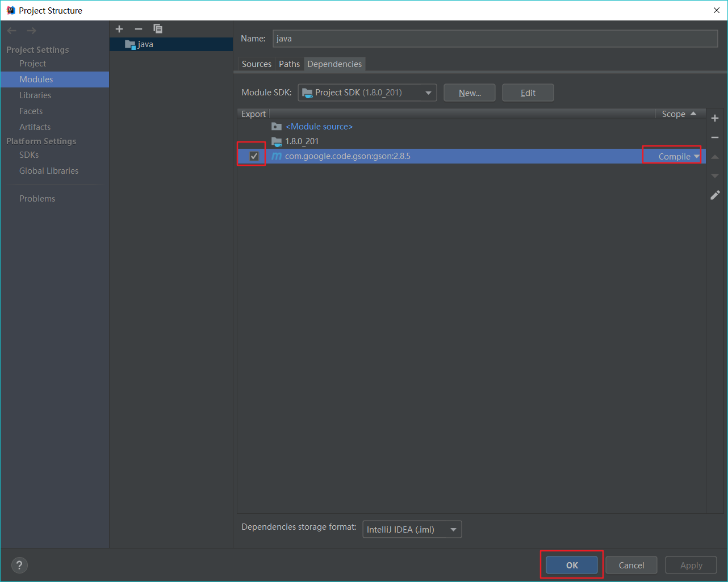Image resolution: width=728 pixels, height=582 pixels.
Task: Switch to the Paths tab
Action: point(289,64)
